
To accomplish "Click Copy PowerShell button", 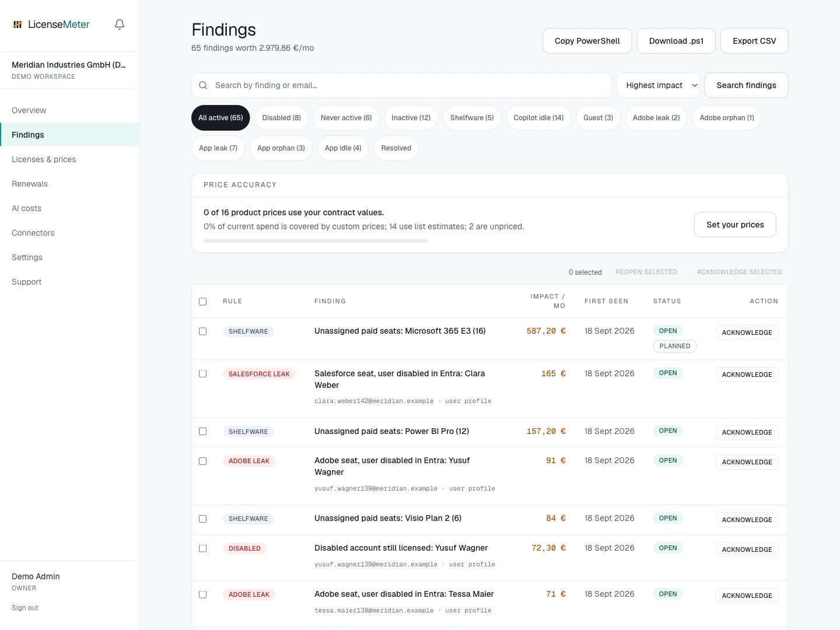I will click(587, 41).
